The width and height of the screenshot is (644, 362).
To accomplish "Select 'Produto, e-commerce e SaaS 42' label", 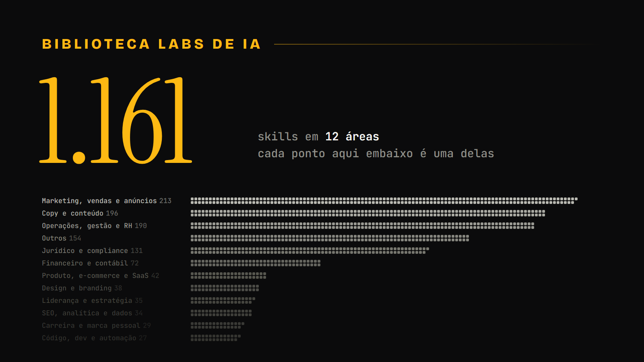I will tap(101, 276).
